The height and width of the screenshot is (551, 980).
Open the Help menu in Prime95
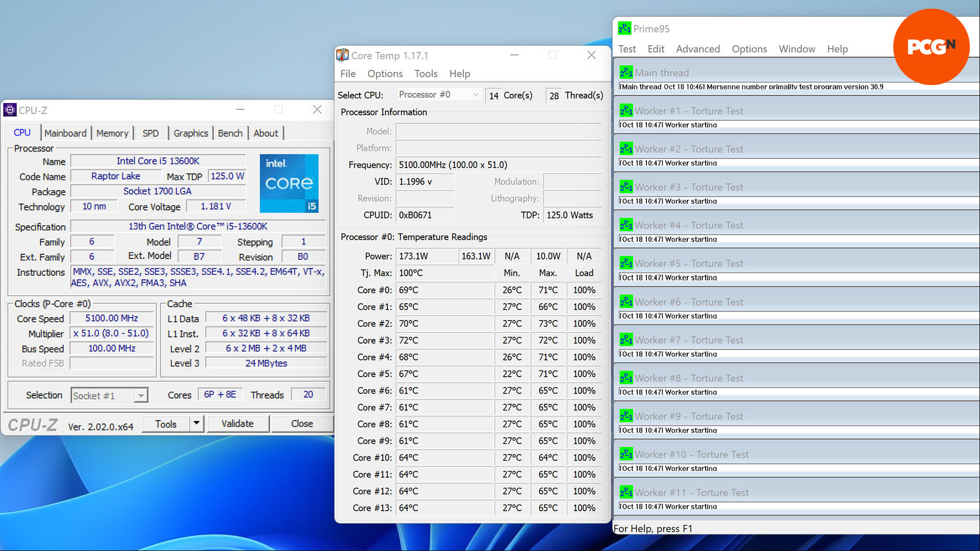pos(838,49)
